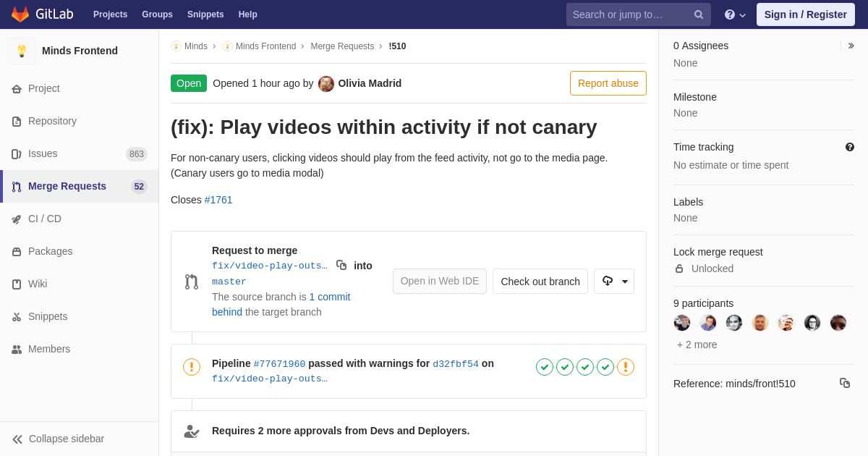Image resolution: width=868 pixels, height=456 pixels.
Task: Click the fourth passed pipeline stage icon
Action: tap(605, 367)
